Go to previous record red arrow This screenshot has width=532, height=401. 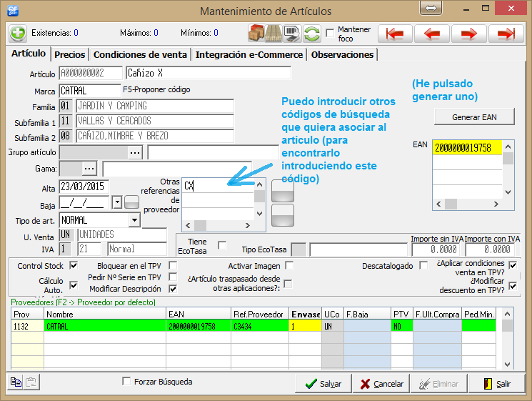pyautogui.click(x=432, y=34)
